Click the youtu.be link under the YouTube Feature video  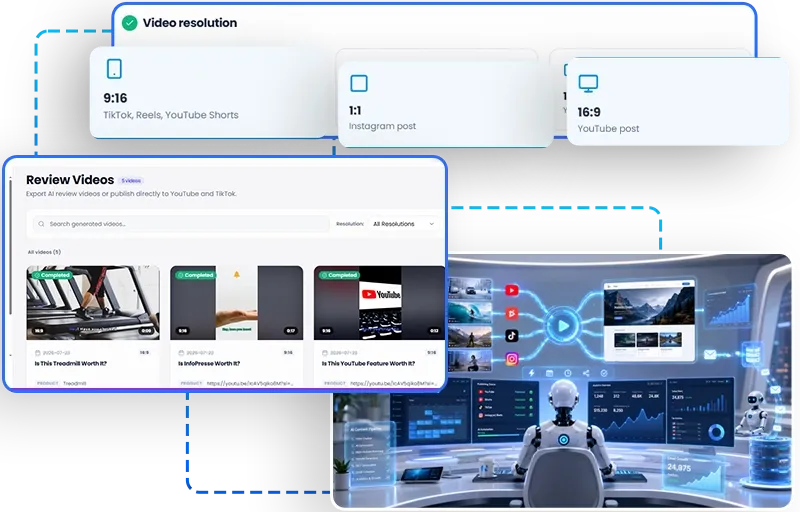(x=393, y=383)
